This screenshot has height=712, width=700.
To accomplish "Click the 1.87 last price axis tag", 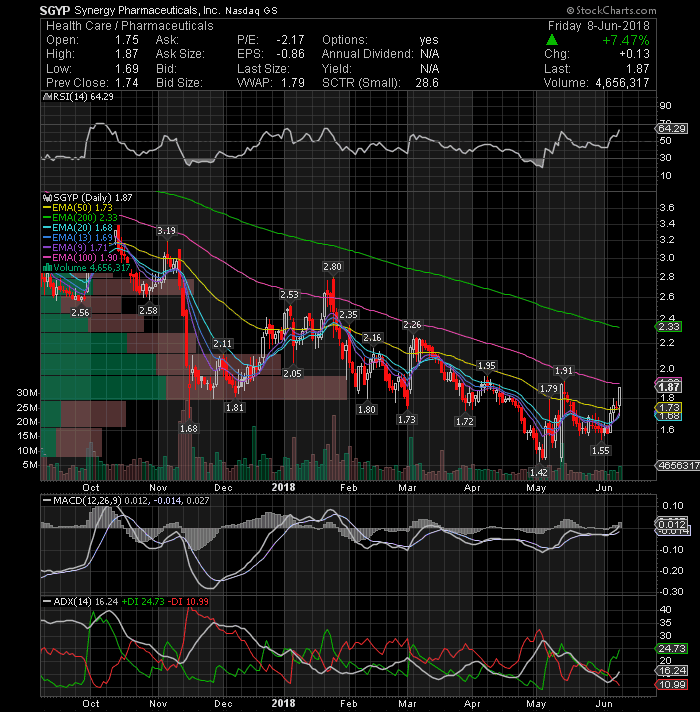I will point(669,387).
